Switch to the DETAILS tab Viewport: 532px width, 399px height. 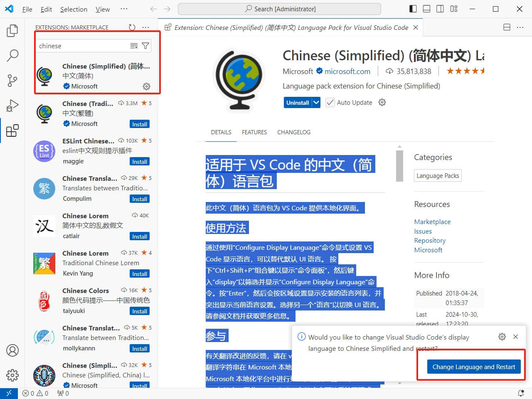(221, 132)
